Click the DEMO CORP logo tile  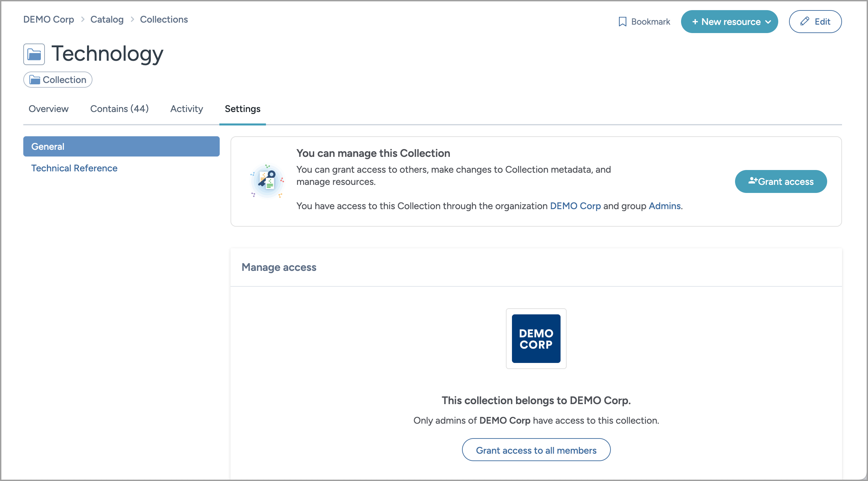tap(536, 339)
